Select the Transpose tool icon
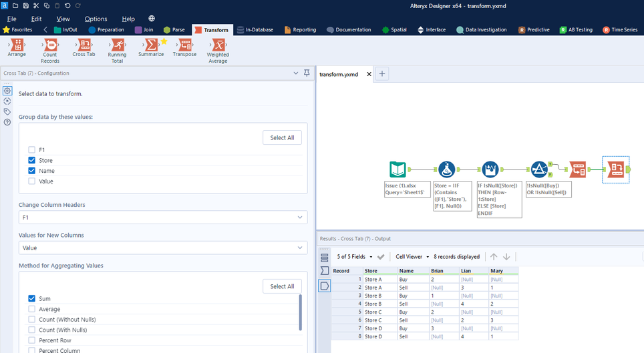Image resolution: width=644 pixels, height=353 pixels. pyautogui.click(x=185, y=44)
